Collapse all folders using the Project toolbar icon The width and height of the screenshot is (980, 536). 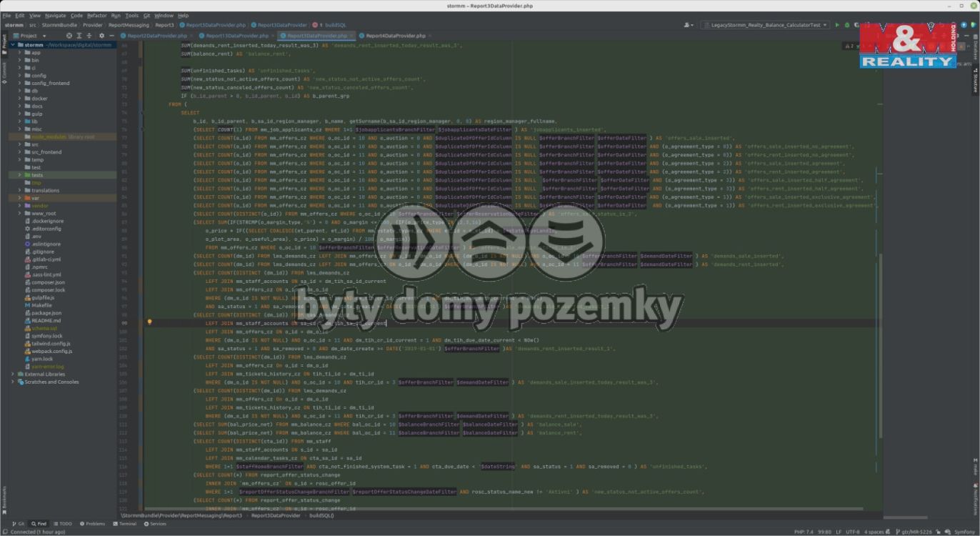(x=87, y=35)
